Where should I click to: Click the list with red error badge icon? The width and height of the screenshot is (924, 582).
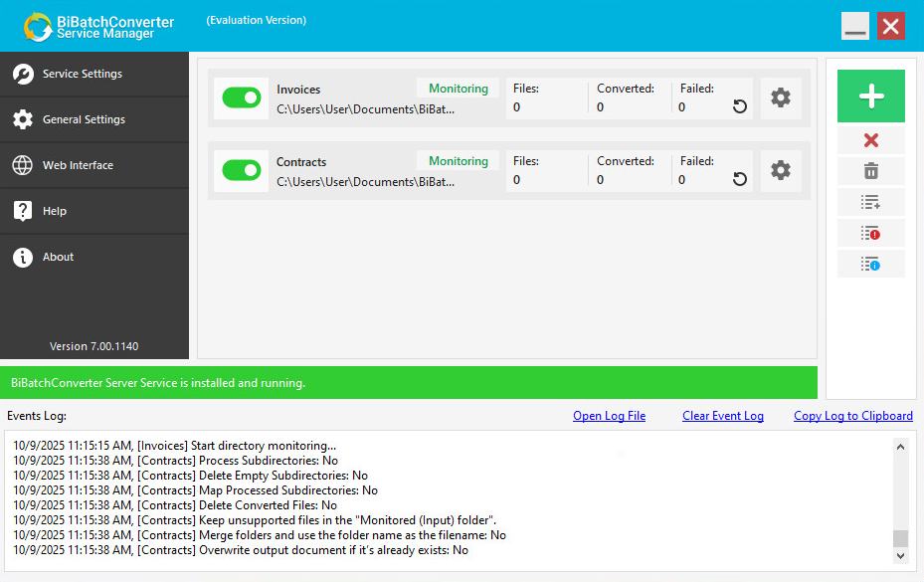[870, 233]
